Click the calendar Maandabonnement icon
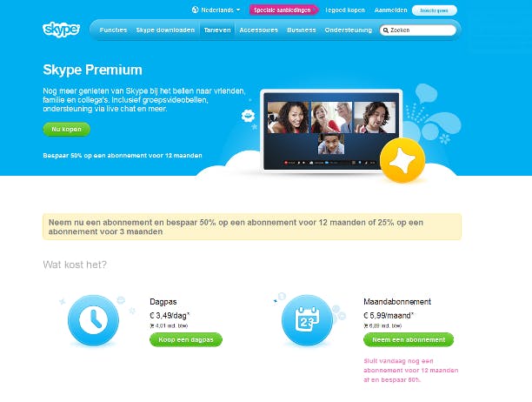Image resolution: width=532 pixels, height=402 pixels. pos(308,320)
